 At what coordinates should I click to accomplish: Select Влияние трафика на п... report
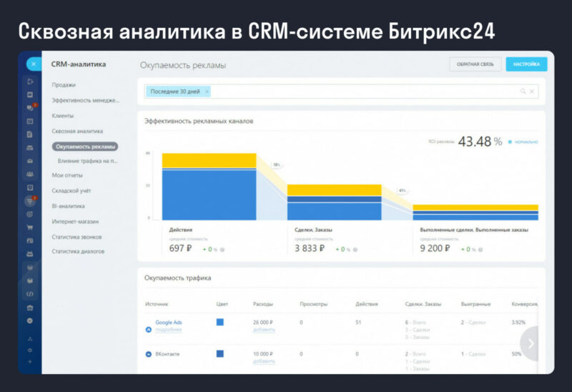[x=87, y=161]
